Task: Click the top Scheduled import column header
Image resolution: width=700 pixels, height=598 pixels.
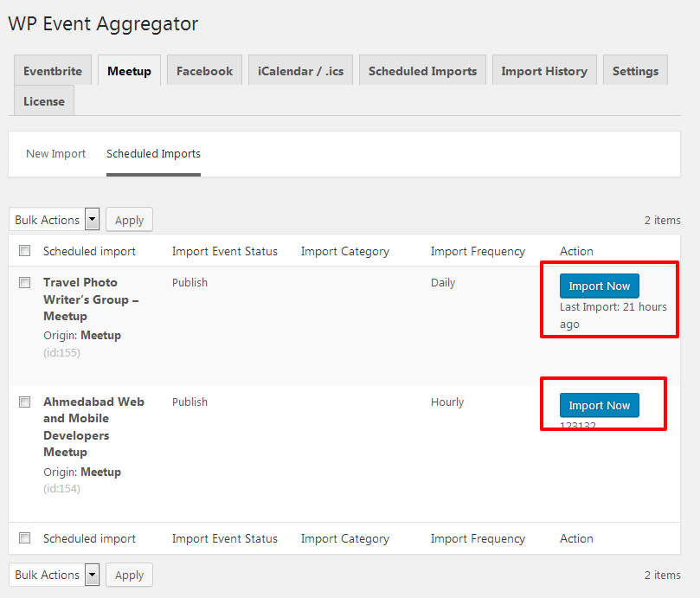Action: pos(89,251)
